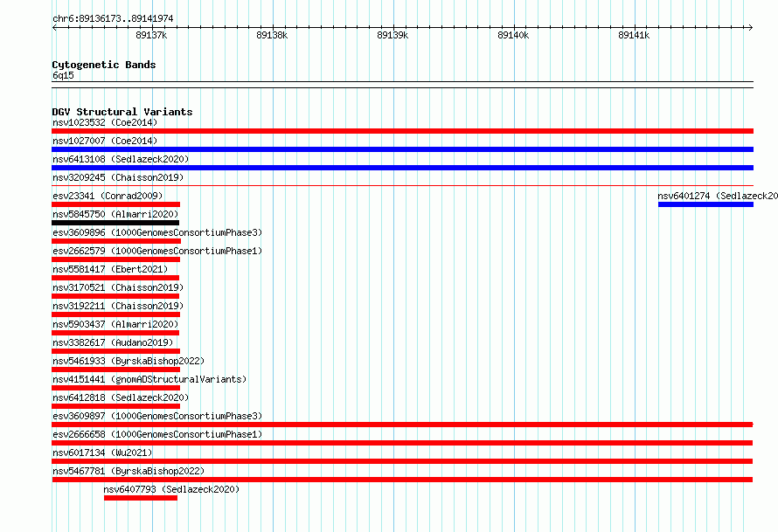Select the black bar for nsv5845750

(115, 223)
